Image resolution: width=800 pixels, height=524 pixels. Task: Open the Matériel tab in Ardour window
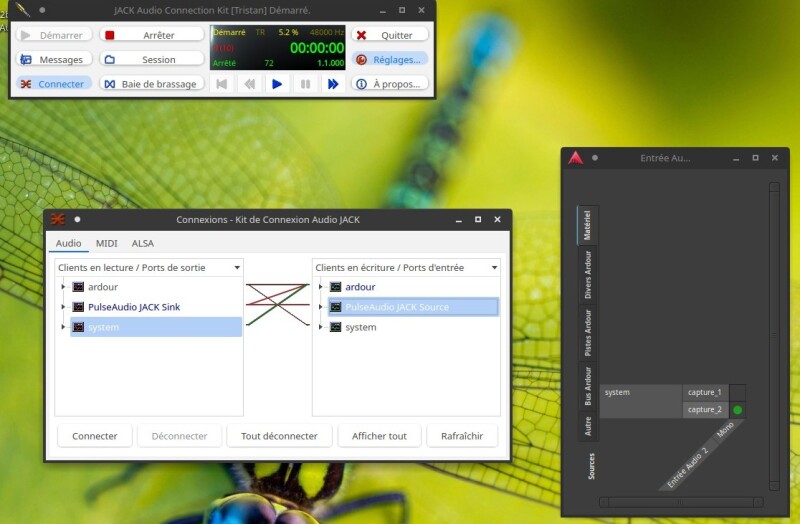click(x=587, y=225)
